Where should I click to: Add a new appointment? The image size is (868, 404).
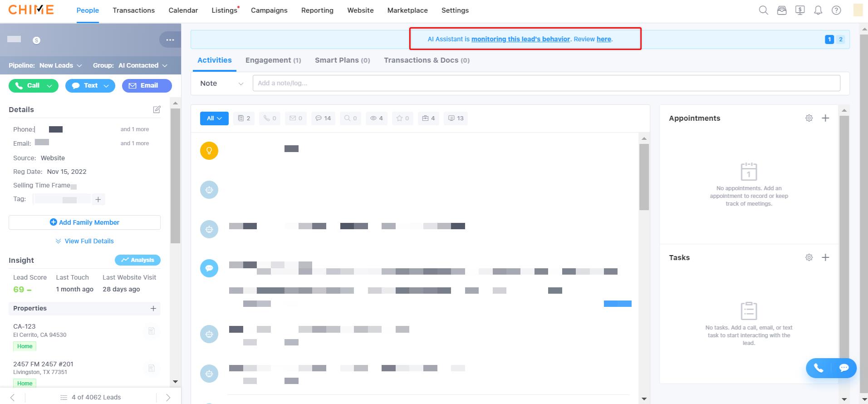[x=825, y=118]
